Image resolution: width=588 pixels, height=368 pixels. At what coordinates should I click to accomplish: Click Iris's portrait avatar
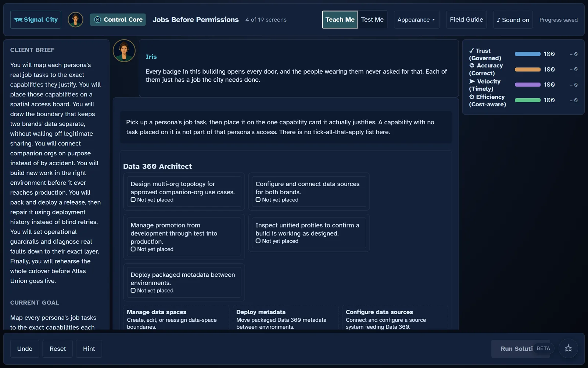(x=124, y=51)
